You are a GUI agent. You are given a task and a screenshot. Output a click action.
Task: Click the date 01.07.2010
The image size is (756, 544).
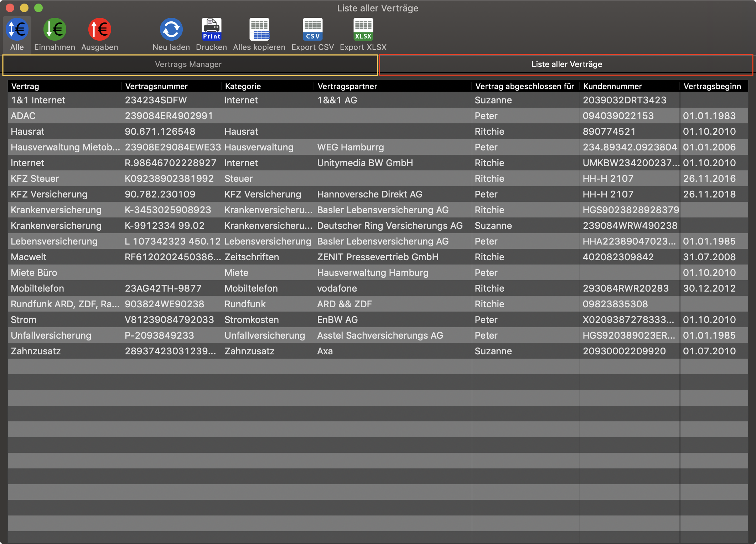(x=709, y=351)
